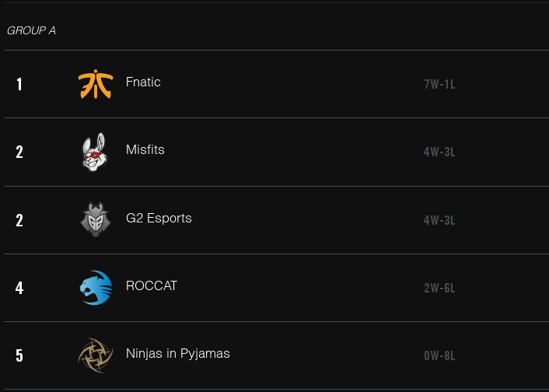
Task: Open the G2 Esports team name link
Action: 159,218
